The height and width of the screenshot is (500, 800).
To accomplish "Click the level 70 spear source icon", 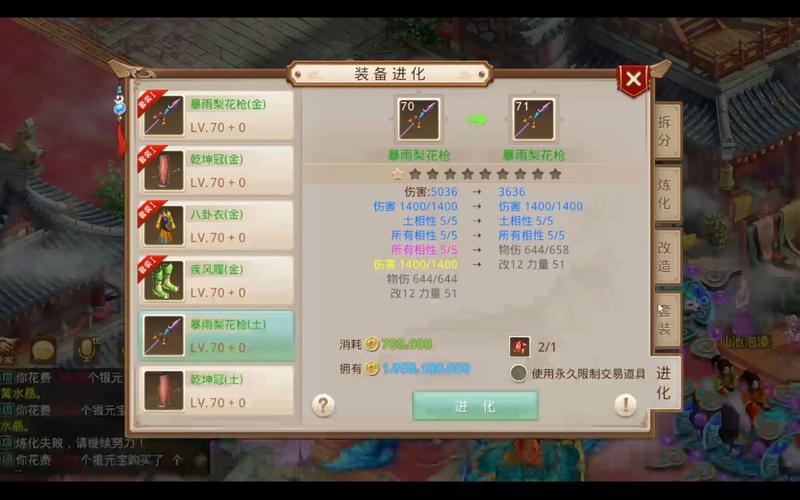I will [x=419, y=119].
